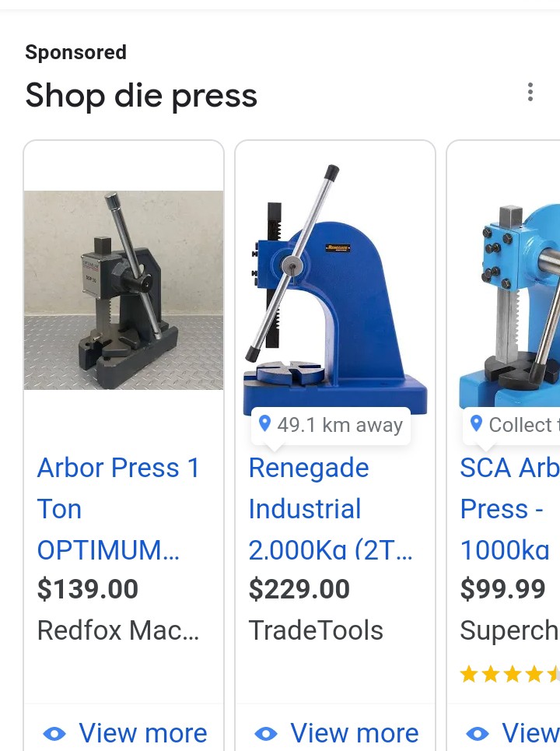This screenshot has width=560, height=751.
Task: Open Arbor Press 1 Ton OPTIMUM link
Action: pos(118,509)
